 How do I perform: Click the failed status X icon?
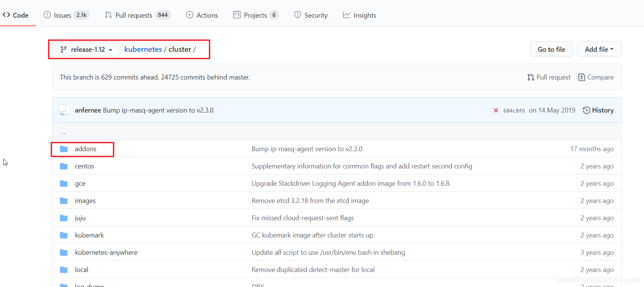pyautogui.click(x=496, y=110)
